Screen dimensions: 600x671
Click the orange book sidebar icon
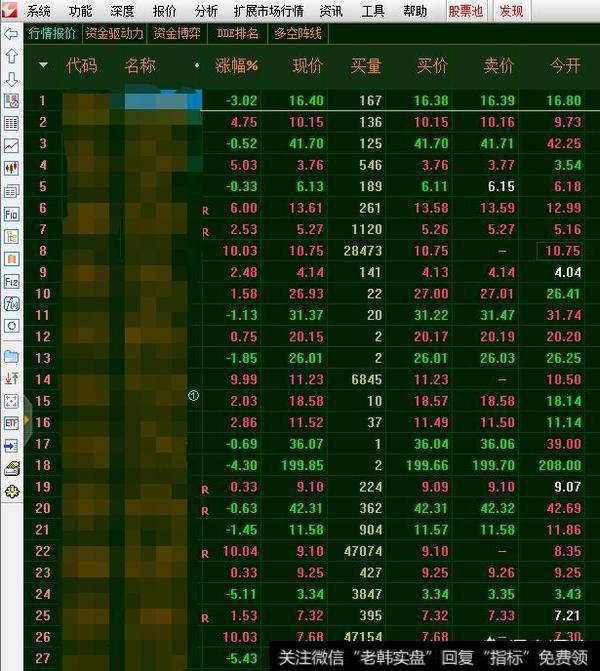coord(11,258)
